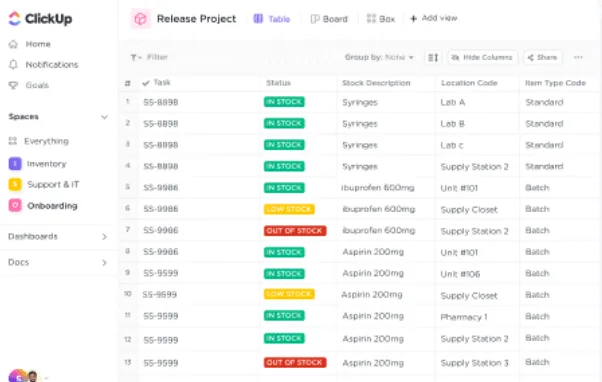Click Ibuprofen 600mg in row 5

click(378, 188)
